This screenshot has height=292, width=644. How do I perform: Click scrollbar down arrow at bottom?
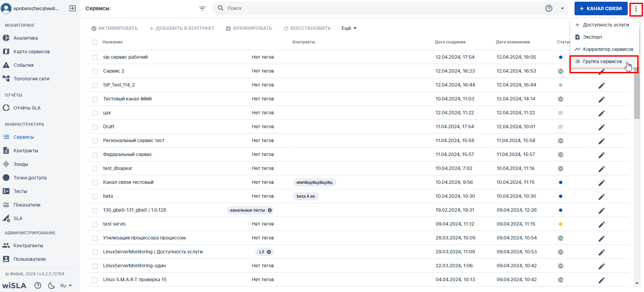pyautogui.click(x=637, y=284)
